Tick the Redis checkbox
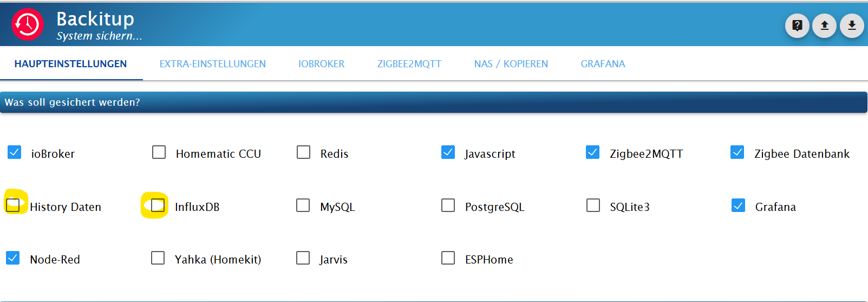This screenshot has height=302, width=868. (304, 152)
